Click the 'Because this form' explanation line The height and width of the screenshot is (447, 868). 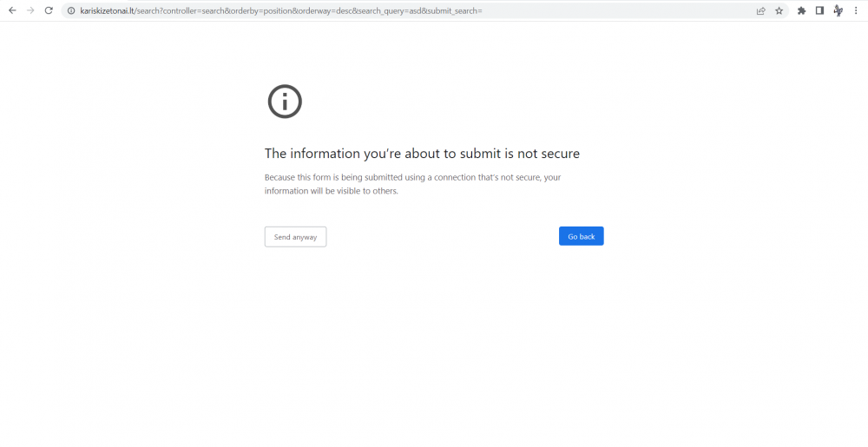point(412,177)
